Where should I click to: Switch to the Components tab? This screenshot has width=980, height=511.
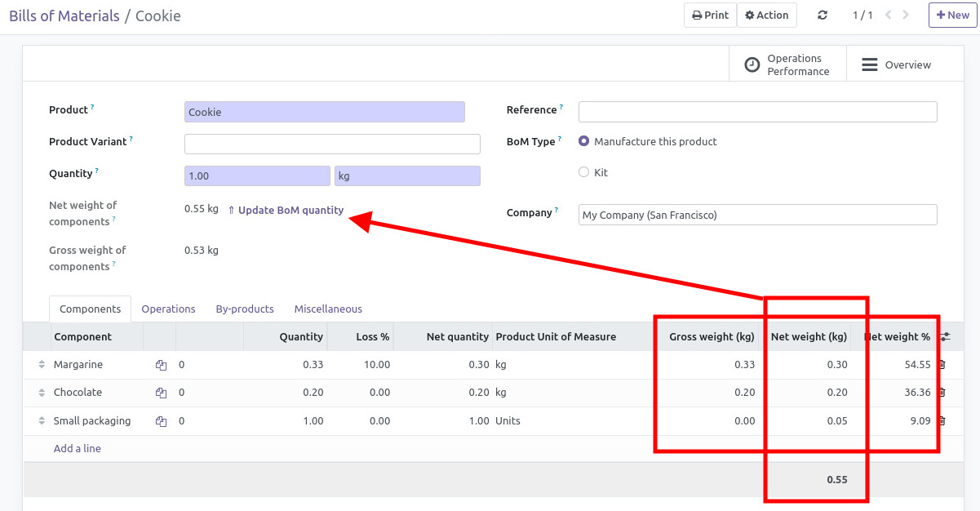(x=90, y=309)
